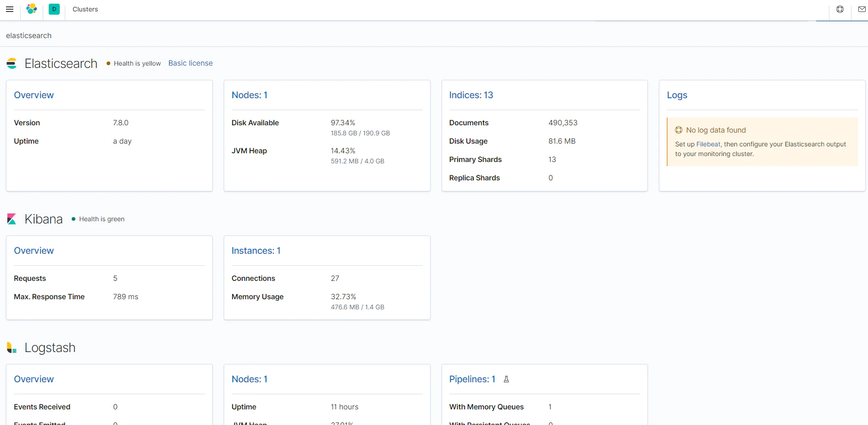
Task: Click the Logstash product logo
Action: (x=12, y=347)
